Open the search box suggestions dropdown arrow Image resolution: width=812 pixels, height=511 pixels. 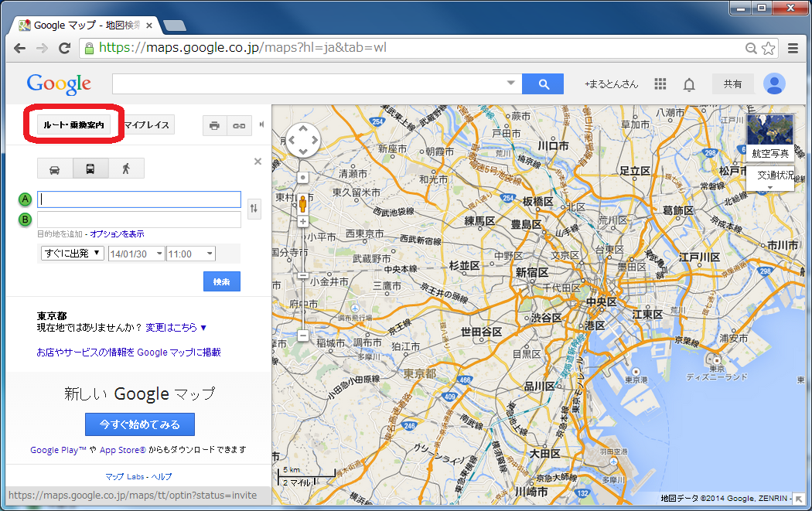(510, 83)
